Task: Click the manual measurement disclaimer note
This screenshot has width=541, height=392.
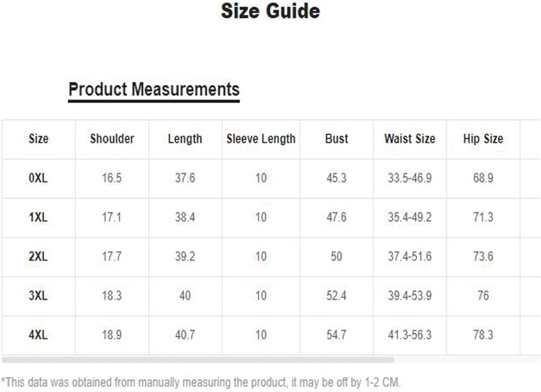Action: pos(201,382)
